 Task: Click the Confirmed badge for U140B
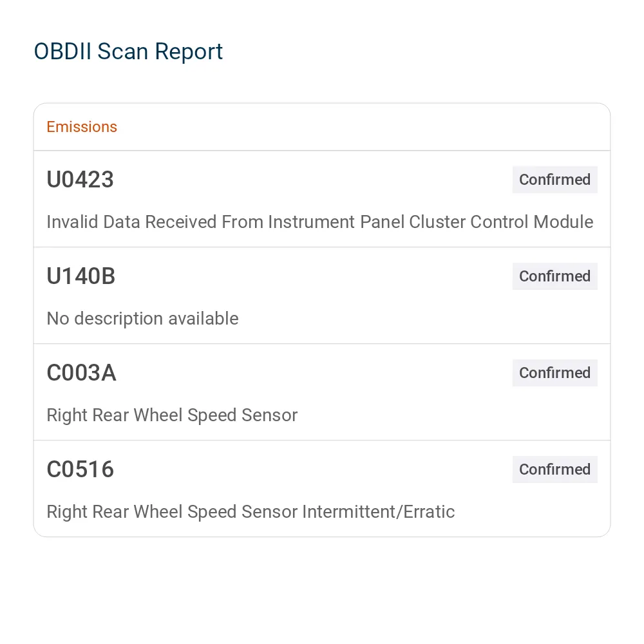click(554, 276)
